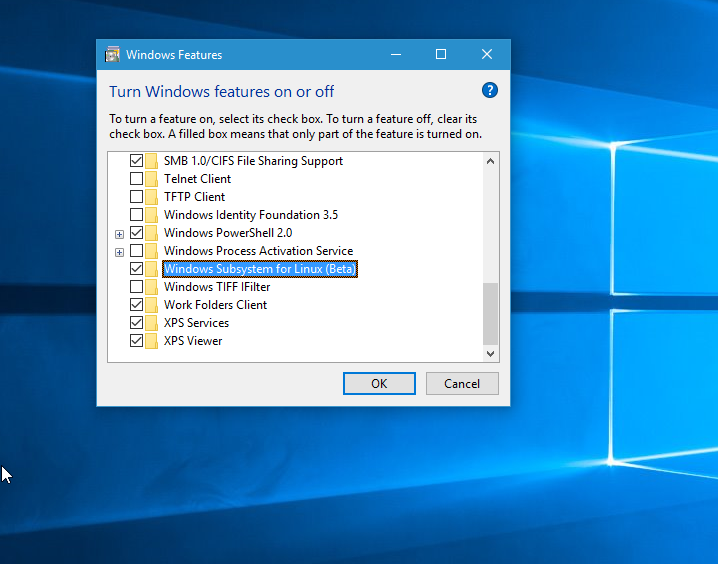The height and width of the screenshot is (564, 718).
Task: Select XPS Services row text
Action: pyautogui.click(x=196, y=323)
